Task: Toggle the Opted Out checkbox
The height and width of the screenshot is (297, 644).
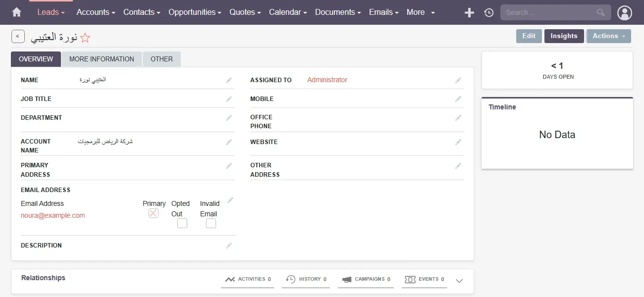Action: 182,223
